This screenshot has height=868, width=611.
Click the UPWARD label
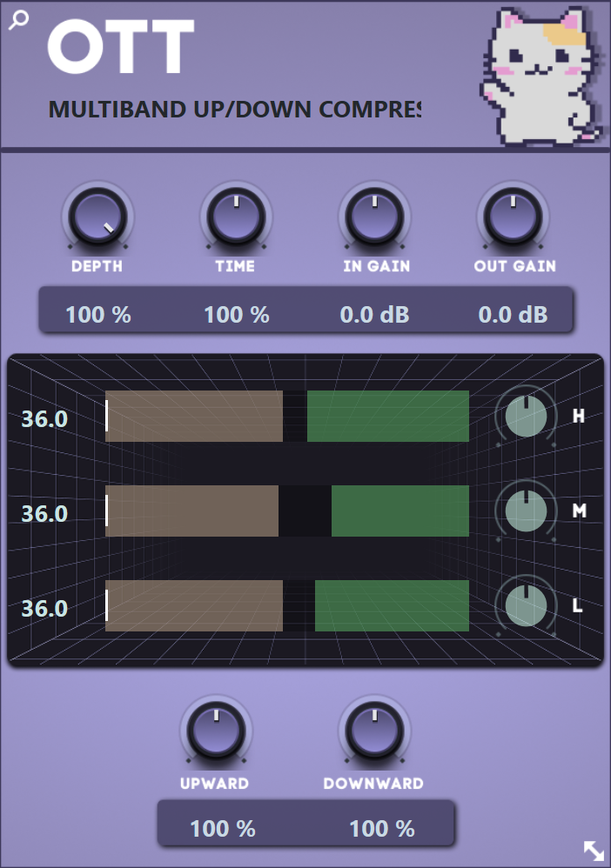click(214, 784)
